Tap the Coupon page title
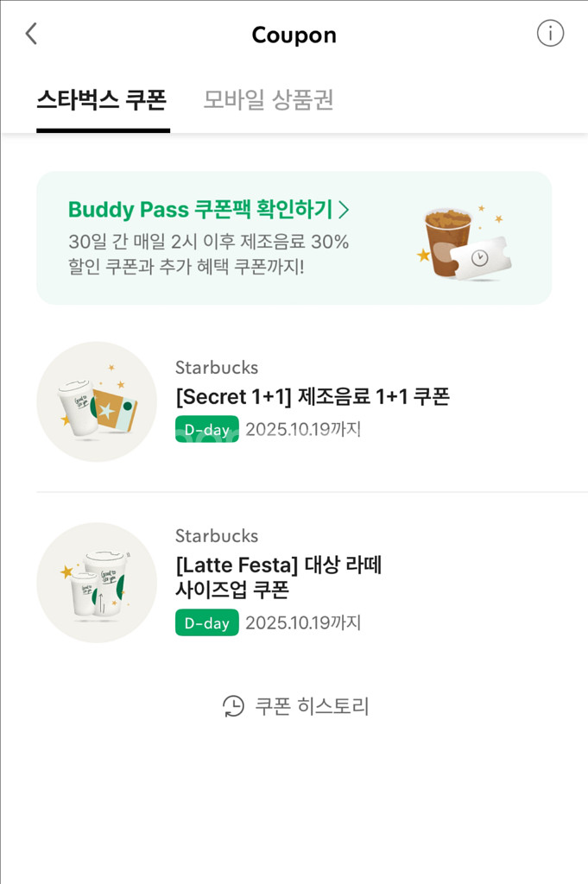 [294, 35]
